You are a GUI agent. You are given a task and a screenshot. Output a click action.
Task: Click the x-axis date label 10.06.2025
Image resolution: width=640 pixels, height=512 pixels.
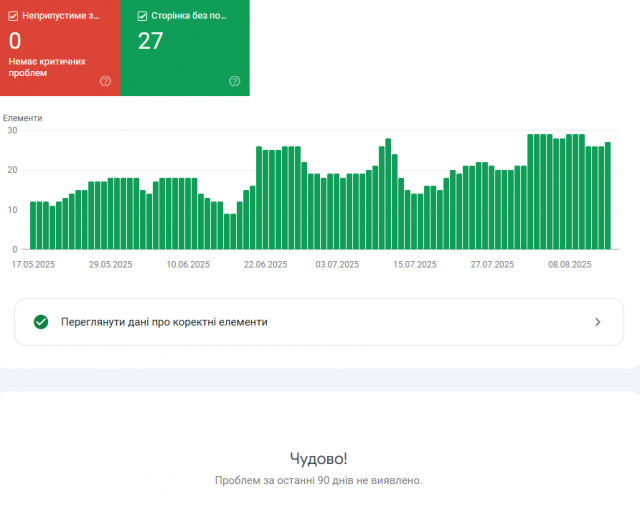(188, 265)
